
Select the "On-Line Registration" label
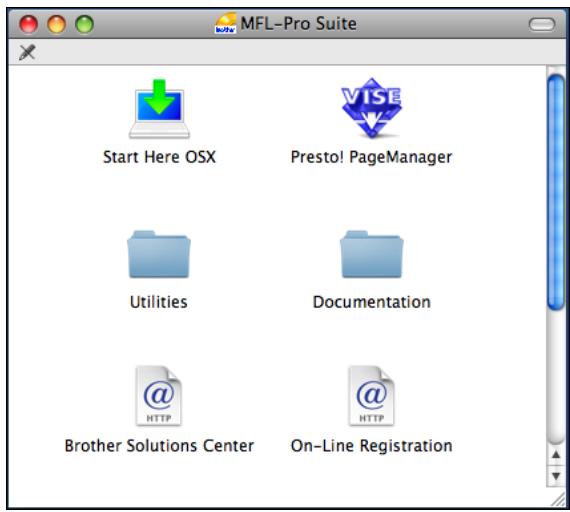click(x=372, y=446)
